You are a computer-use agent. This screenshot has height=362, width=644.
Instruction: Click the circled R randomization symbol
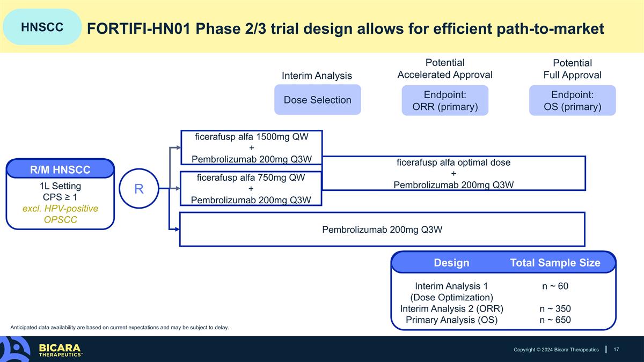(x=138, y=189)
